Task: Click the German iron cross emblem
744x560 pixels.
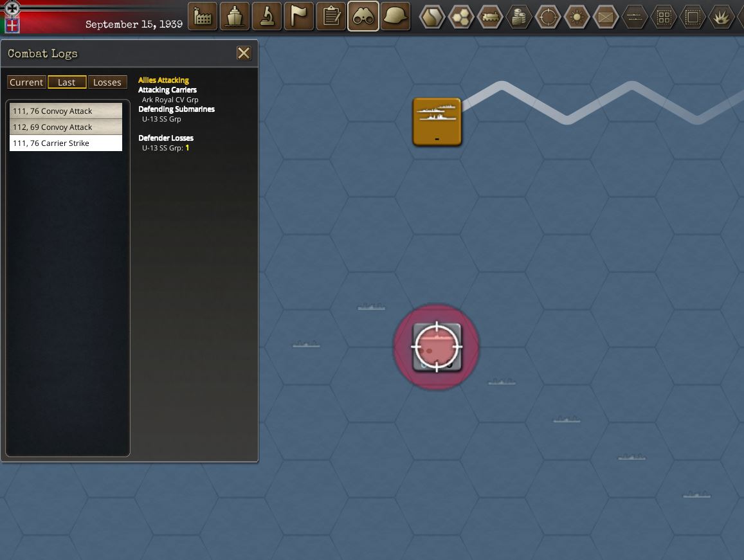Action: click(x=12, y=8)
